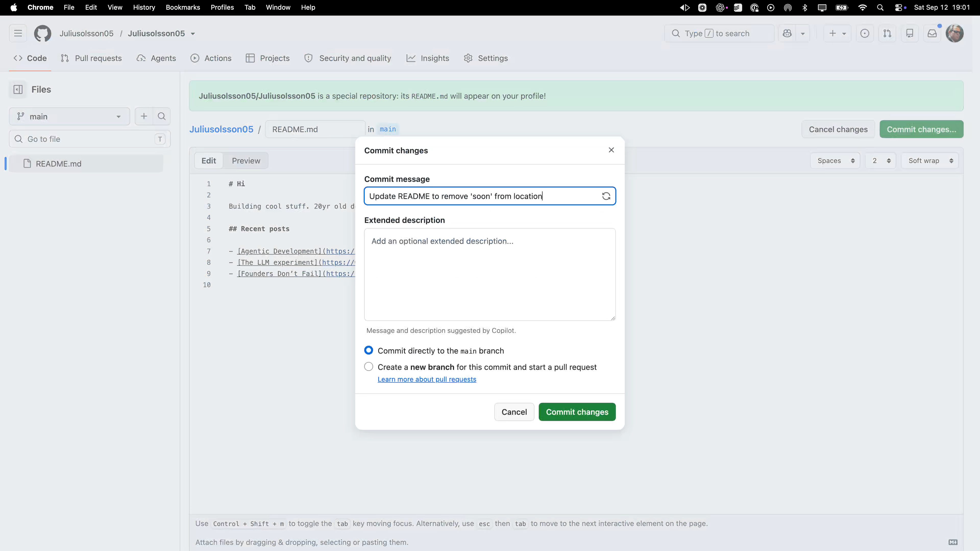Select README.md in the file tree
Screen dimensions: 980x551
pos(86,164)
